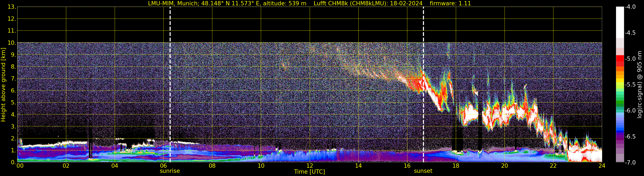Click the white dashed sunset marker line
Viewport: 644px width, 176px height.
click(423, 85)
